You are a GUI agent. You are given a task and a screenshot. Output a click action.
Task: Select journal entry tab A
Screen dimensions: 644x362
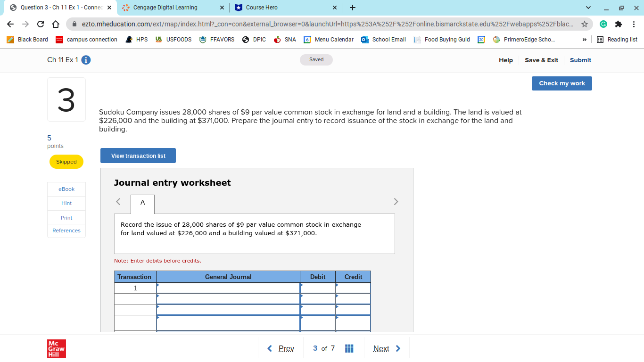click(142, 204)
